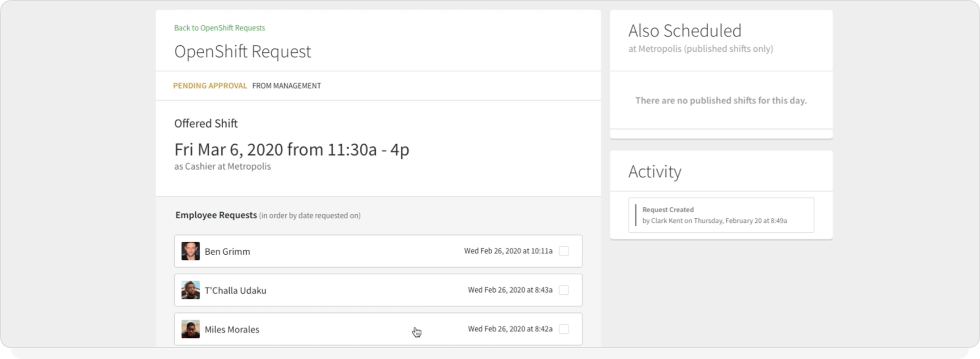Select Miles Morales's name in the list
The image size is (980, 359).
[x=232, y=329]
